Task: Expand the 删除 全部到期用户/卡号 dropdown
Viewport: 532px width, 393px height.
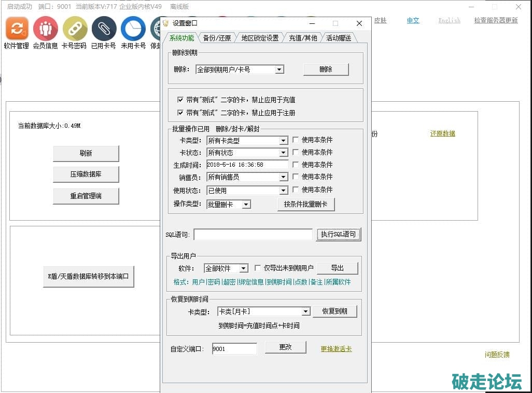Action: tap(279, 70)
